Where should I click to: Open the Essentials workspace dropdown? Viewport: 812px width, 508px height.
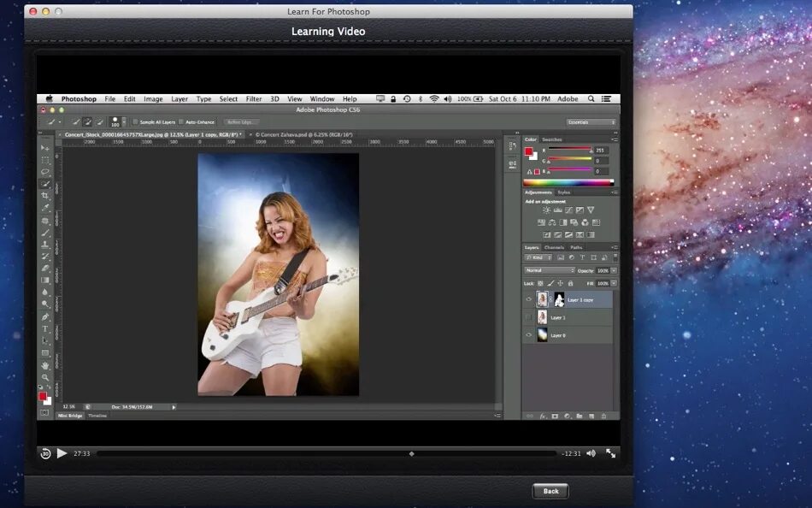[592, 122]
